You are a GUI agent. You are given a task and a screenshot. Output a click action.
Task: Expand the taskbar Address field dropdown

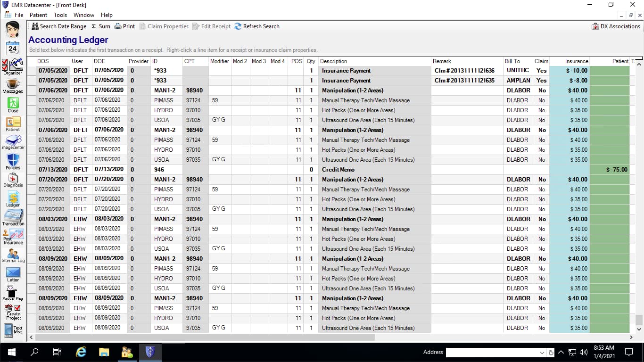[x=541, y=352]
